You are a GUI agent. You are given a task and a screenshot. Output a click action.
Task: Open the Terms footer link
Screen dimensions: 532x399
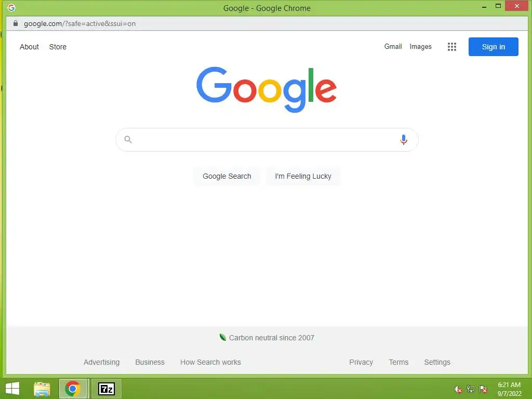[x=398, y=362]
